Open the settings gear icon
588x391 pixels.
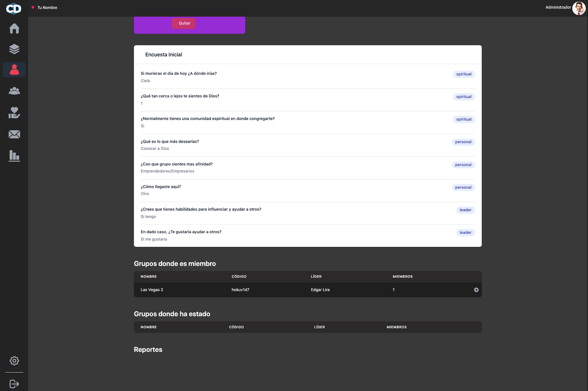pos(14,360)
